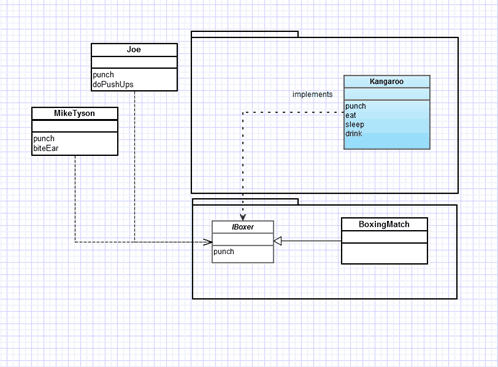Click BoxingMatch's empty methods compartment

point(384,254)
